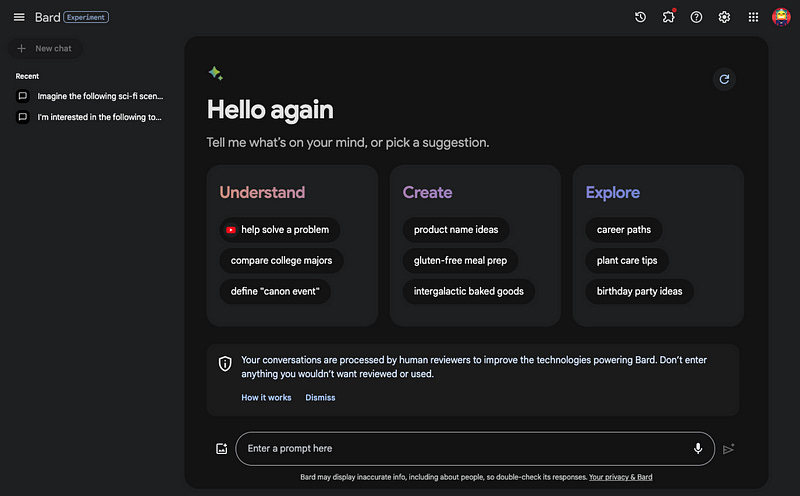Viewport: 800px width, 496px height.
Task: Click the 'Create' card heading
Action: pos(428,192)
